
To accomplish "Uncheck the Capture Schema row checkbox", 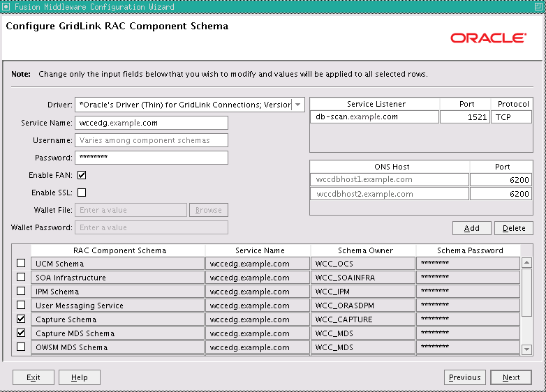I will (21, 319).
